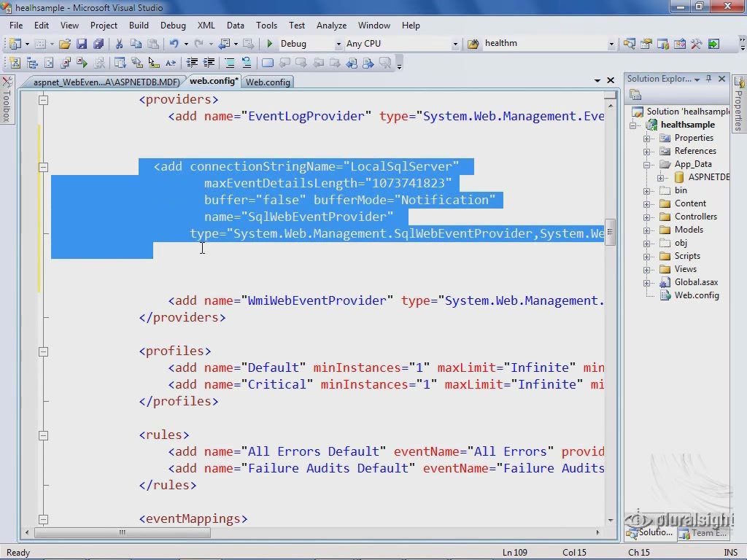Select the healthsample project node
Viewport: 747px width, 560px height.
[687, 125]
